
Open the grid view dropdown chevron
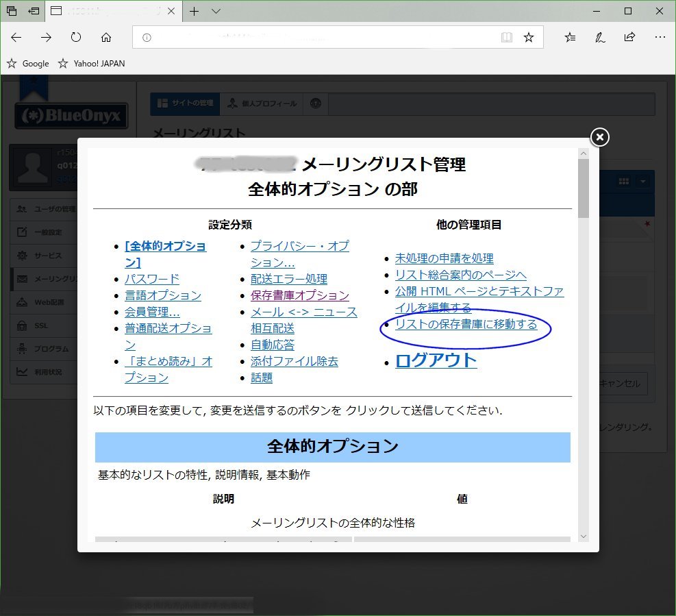pos(642,180)
